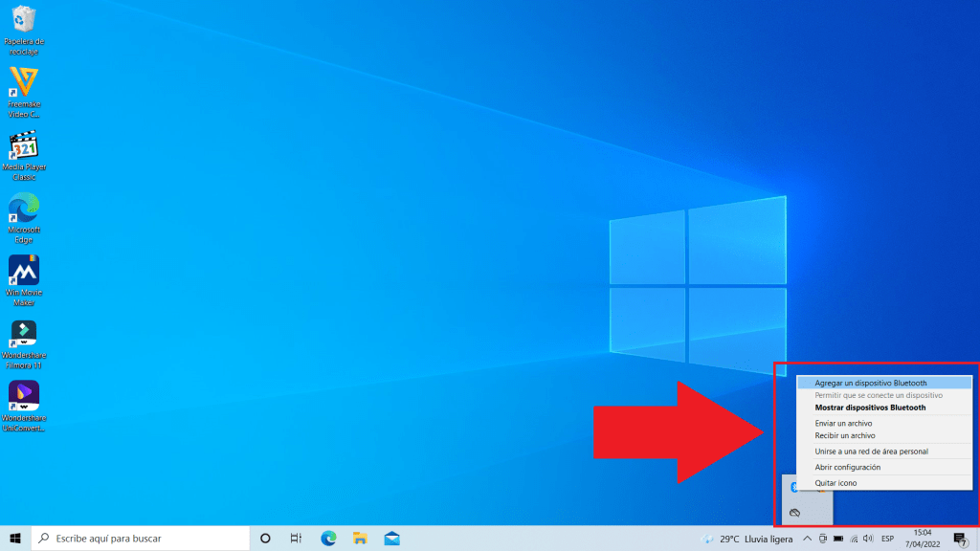Open File Explorer from the taskbar

point(360,539)
